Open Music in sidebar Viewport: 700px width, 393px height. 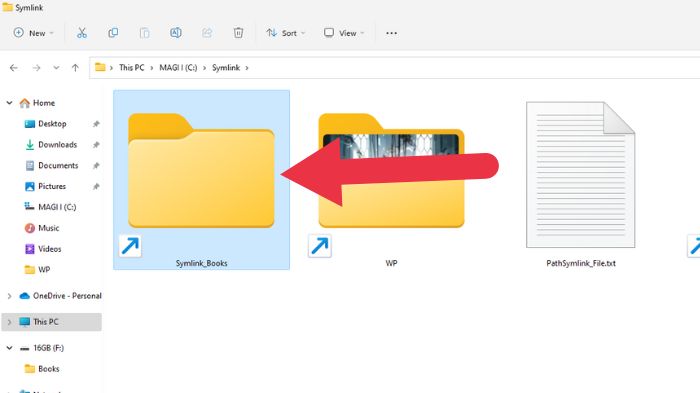[x=49, y=228]
